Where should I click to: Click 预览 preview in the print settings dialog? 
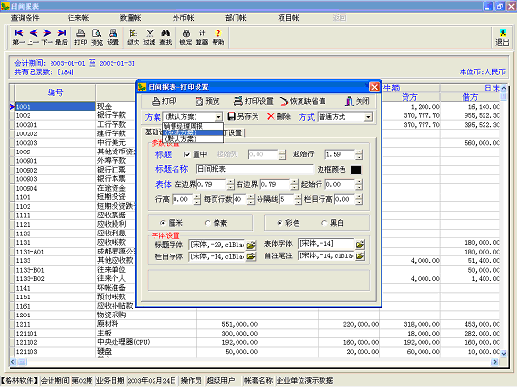[207, 101]
